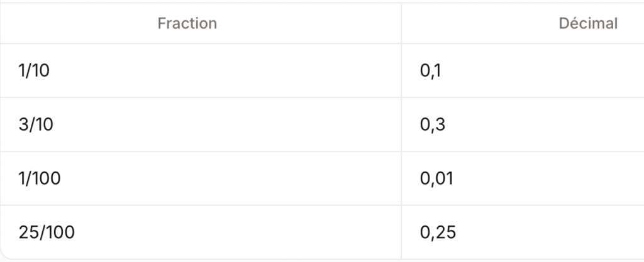Click divider between Fraction and Décimal headers
Viewport: 644px width, 262px height.
click(x=401, y=24)
